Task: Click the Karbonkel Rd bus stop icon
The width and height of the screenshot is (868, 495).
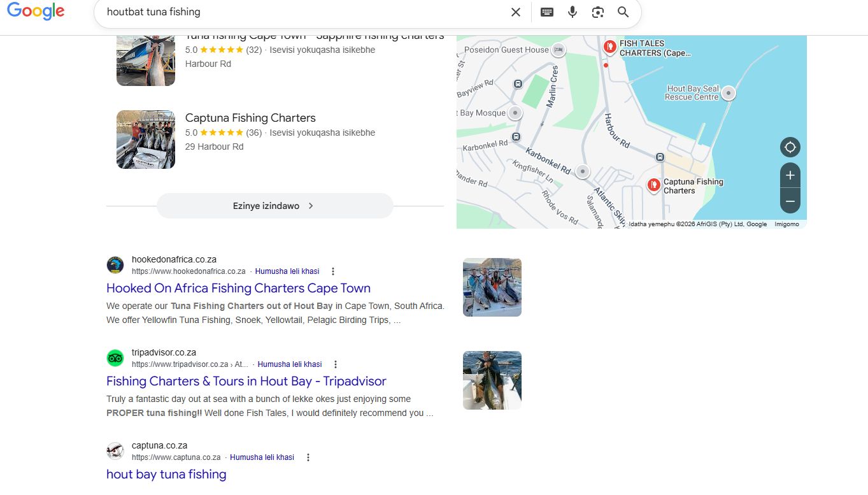Action: pyautogui.click(x=516, y=136)
